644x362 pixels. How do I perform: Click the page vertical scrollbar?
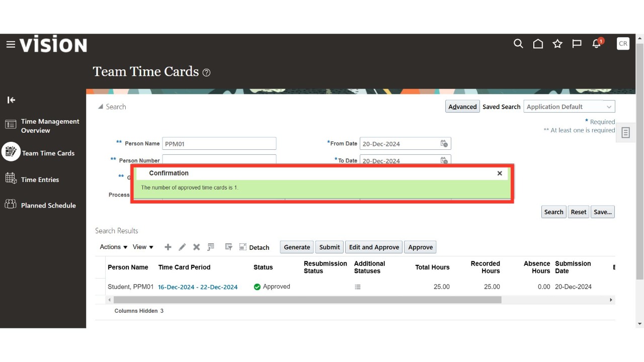(639, 162)
